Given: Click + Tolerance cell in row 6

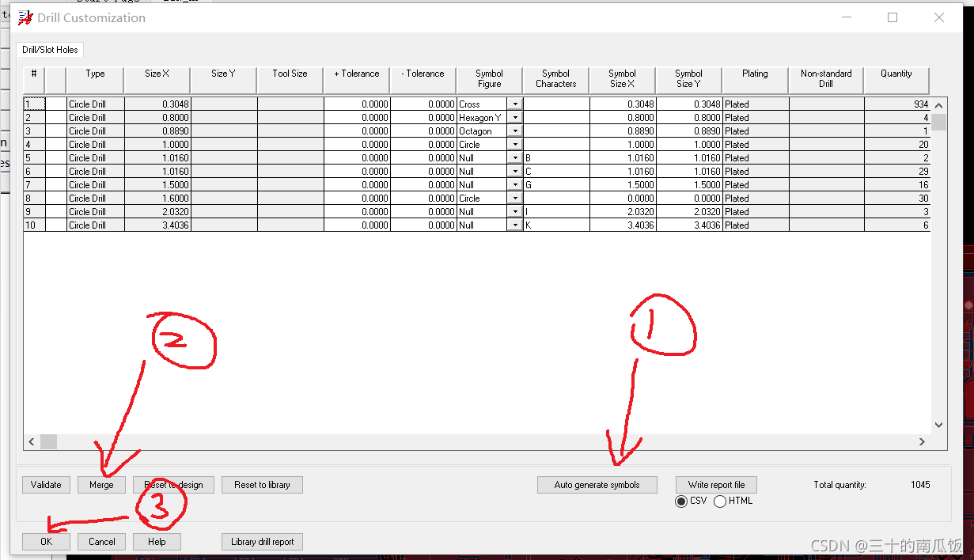Looking at the screenshot, I should tap(357, 172).
